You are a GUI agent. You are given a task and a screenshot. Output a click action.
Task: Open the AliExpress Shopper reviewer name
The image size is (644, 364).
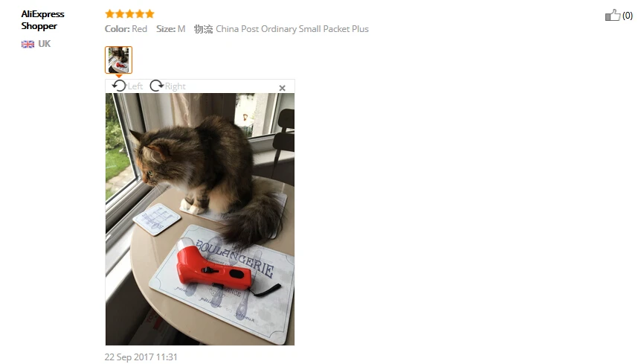[x=42, y=20]
